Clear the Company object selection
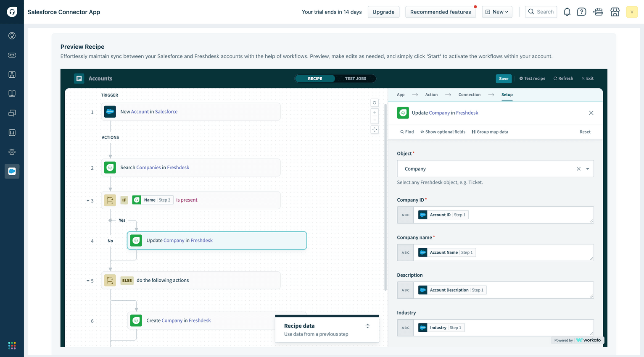The image size is (644, 357). (x=578, y=169)
